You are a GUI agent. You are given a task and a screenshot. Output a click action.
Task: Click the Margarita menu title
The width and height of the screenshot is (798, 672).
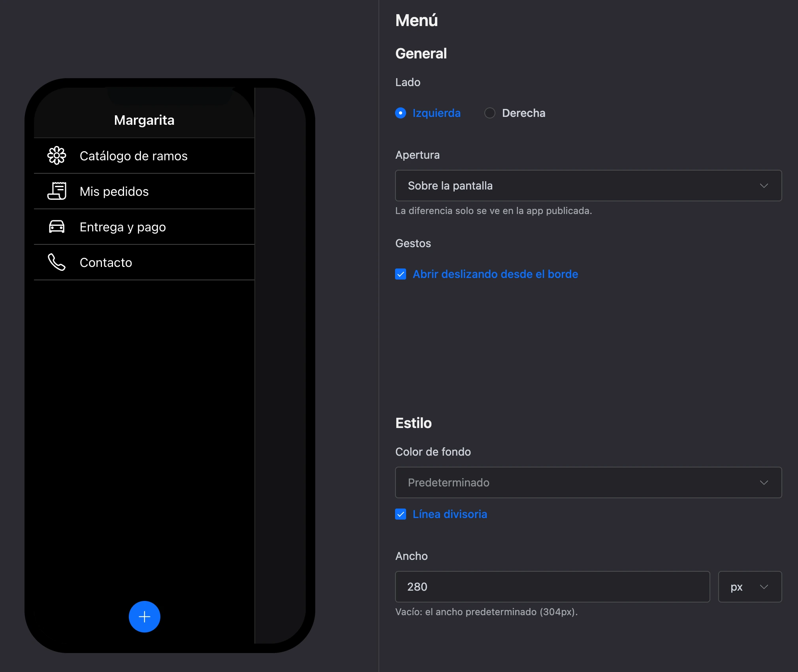pyautogui.click(x=144, y=120)
